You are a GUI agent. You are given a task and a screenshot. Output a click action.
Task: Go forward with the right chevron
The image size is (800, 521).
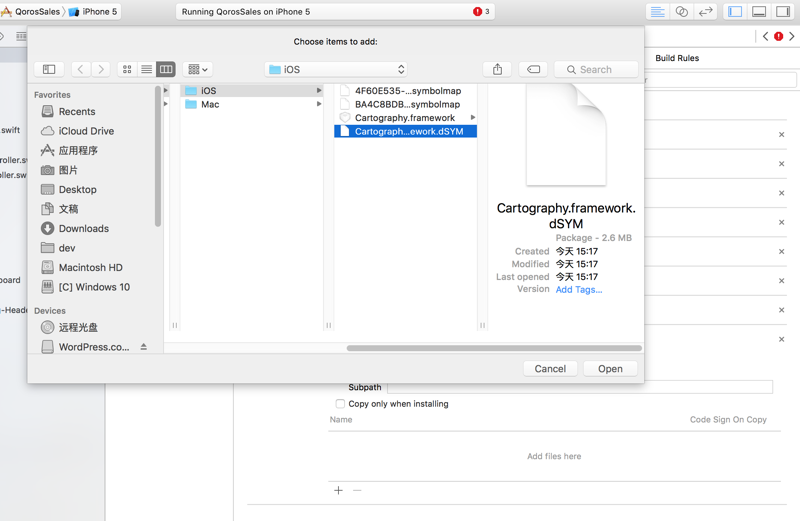(x=101, y=69)
